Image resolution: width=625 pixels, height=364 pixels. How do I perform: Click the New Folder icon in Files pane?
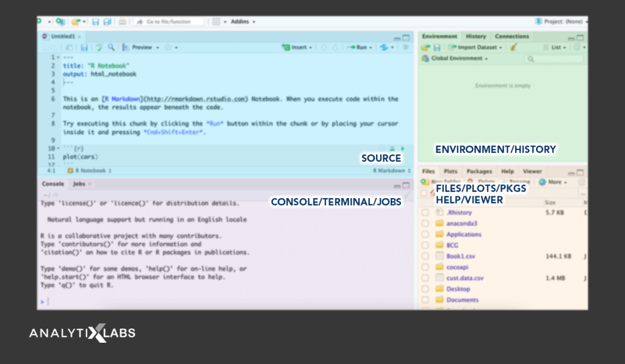[425, 182]
